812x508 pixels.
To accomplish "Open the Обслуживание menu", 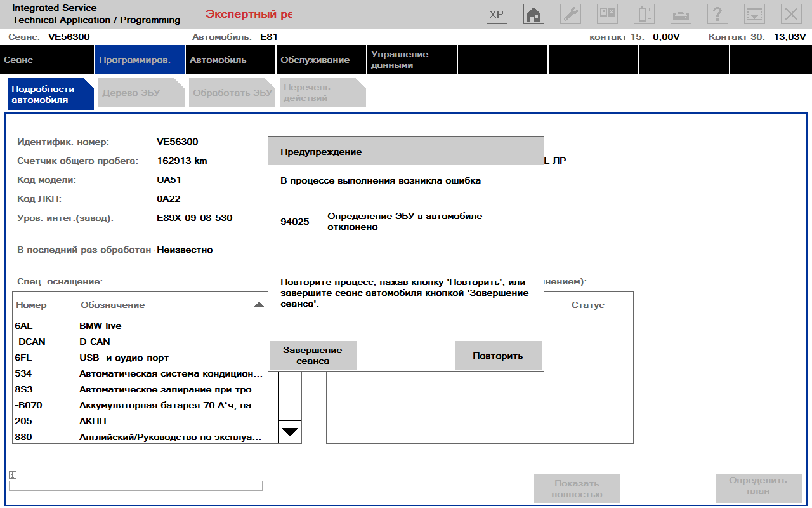I will tap(321, 60).
